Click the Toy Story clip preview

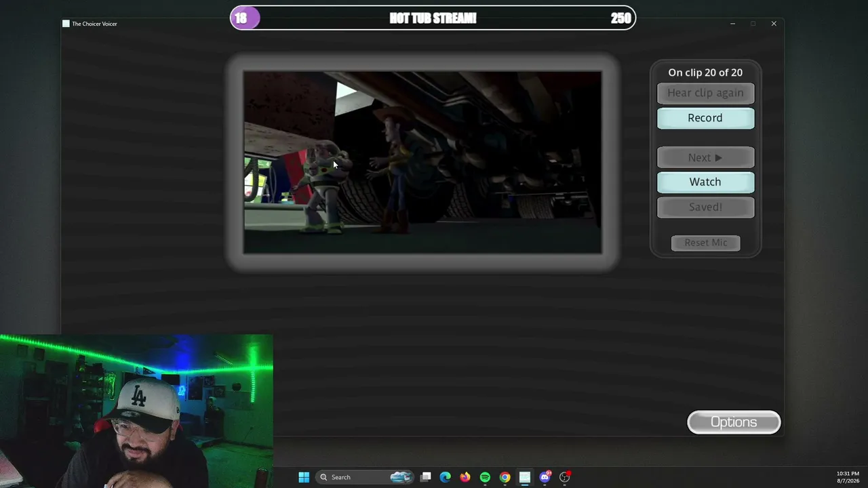(422, 163)
